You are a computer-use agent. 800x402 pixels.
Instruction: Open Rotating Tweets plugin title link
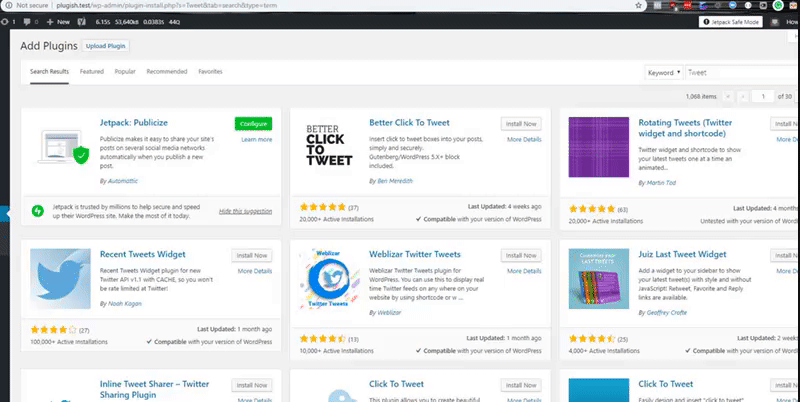pos(685,128)
